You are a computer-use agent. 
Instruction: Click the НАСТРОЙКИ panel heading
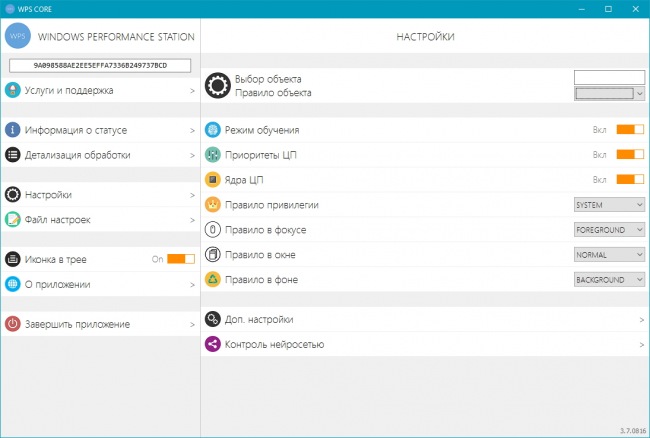pyautogui.click(x=425, y=36)
